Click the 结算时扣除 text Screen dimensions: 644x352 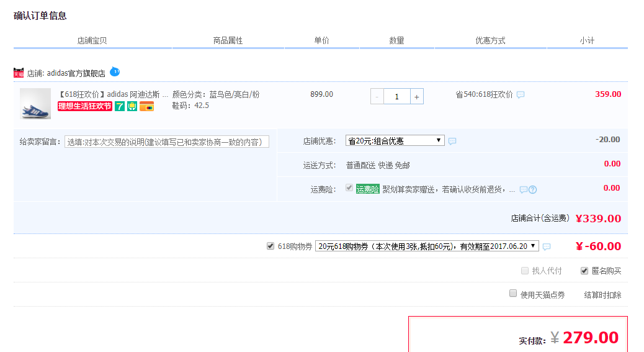602,295
